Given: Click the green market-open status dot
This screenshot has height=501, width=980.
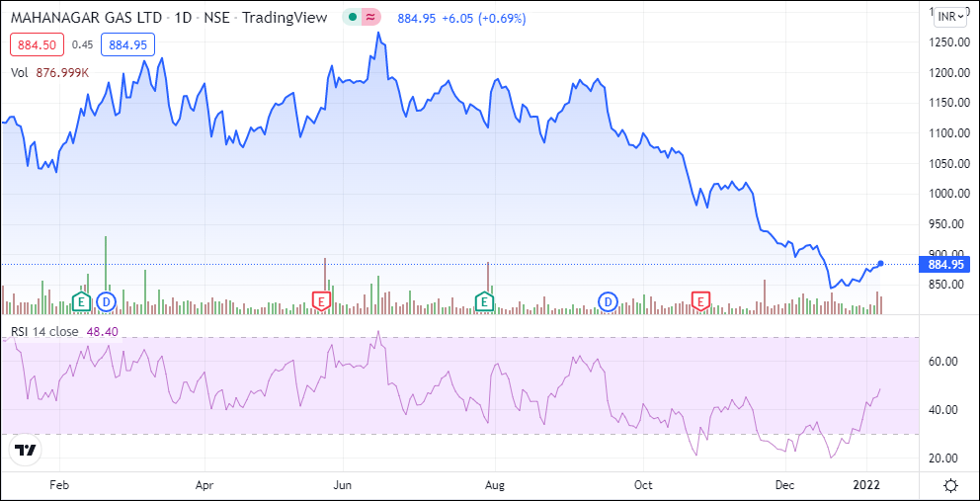Looking at the screenshot, I should (x=353, y=18).
